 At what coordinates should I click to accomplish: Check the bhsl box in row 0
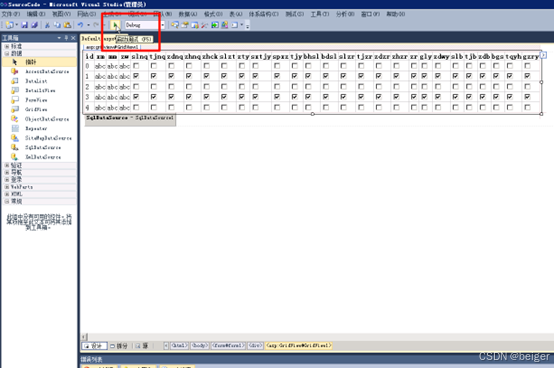pos(308,66)
